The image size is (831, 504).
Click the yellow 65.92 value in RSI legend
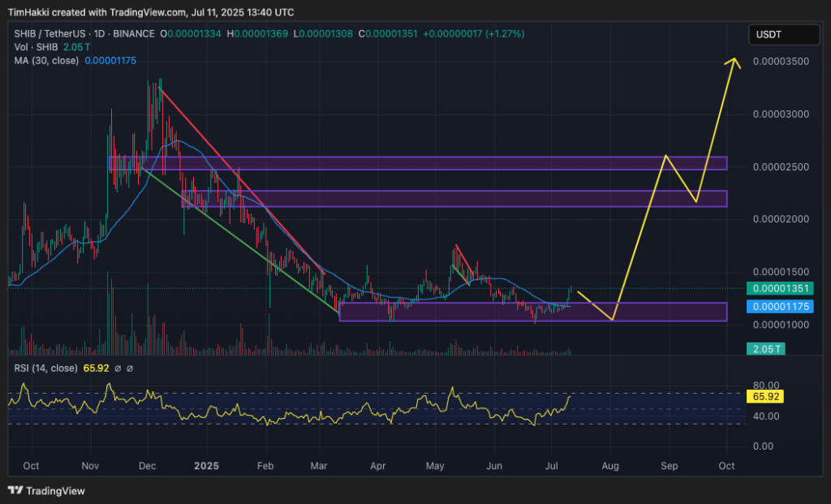96,368
